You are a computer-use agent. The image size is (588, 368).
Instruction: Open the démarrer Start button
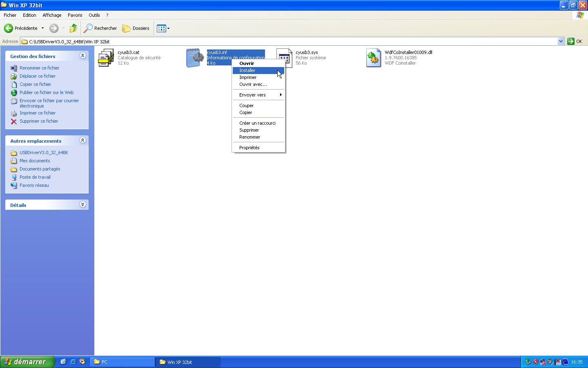click(27, 362)
